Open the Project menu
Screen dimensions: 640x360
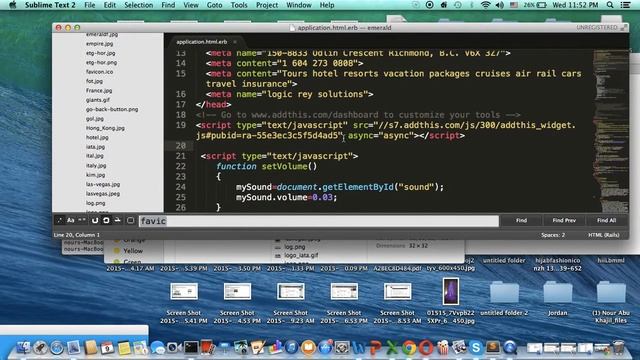[x=267, y=5]
